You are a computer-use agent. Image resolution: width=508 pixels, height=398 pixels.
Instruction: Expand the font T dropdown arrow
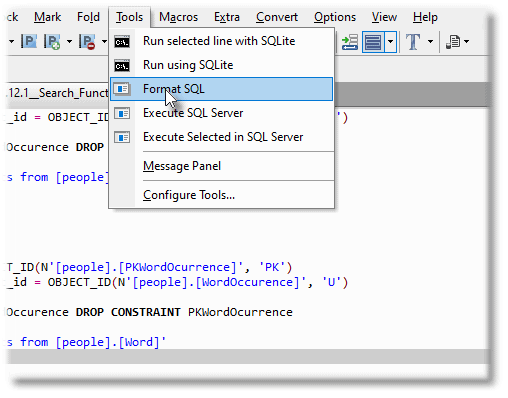pyautogui.click(x=430, y=42)
